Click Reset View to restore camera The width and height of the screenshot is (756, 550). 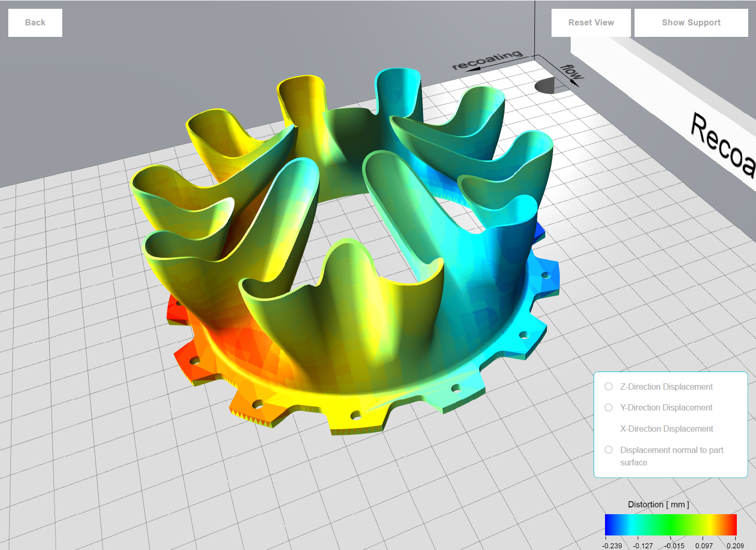click(590, 22)
